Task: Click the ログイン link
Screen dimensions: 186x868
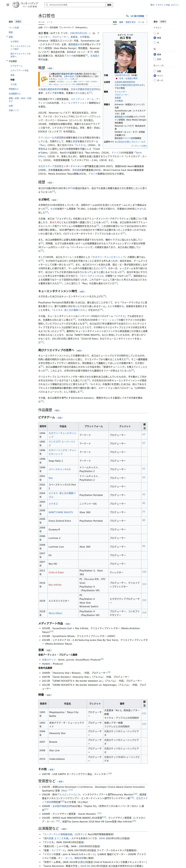Action: click(x=175, y=5)
